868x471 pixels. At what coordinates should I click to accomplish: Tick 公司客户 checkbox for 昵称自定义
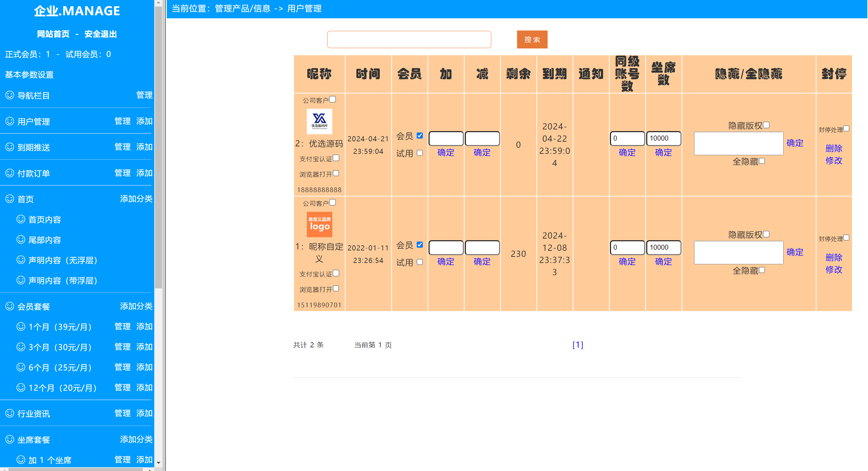pos(333,202)
